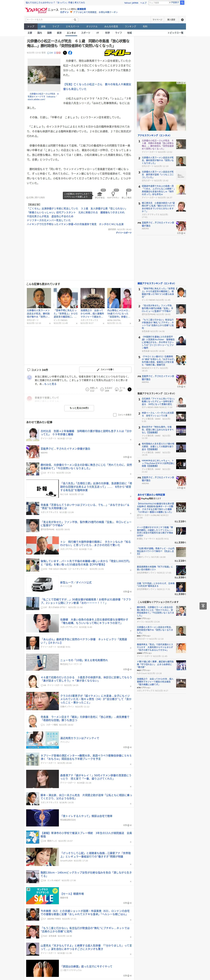The image size is (210, 980).
Task: Click the keyword search magnifier button
Action: (x=75, y=20)
